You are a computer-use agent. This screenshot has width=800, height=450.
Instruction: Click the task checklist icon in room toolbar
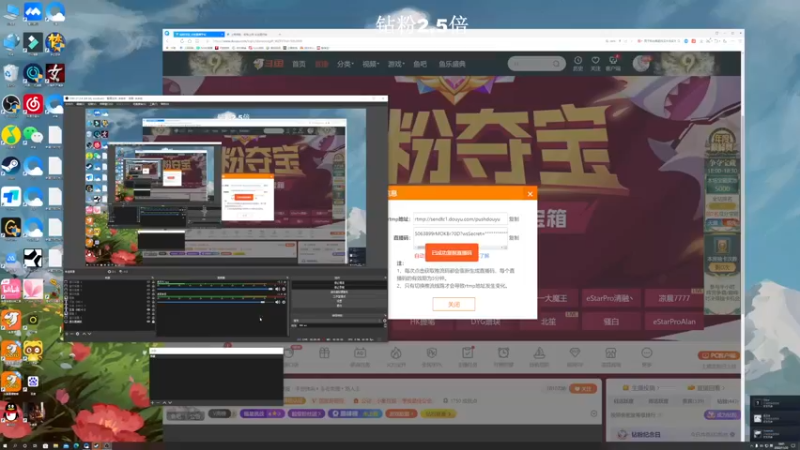467,353
